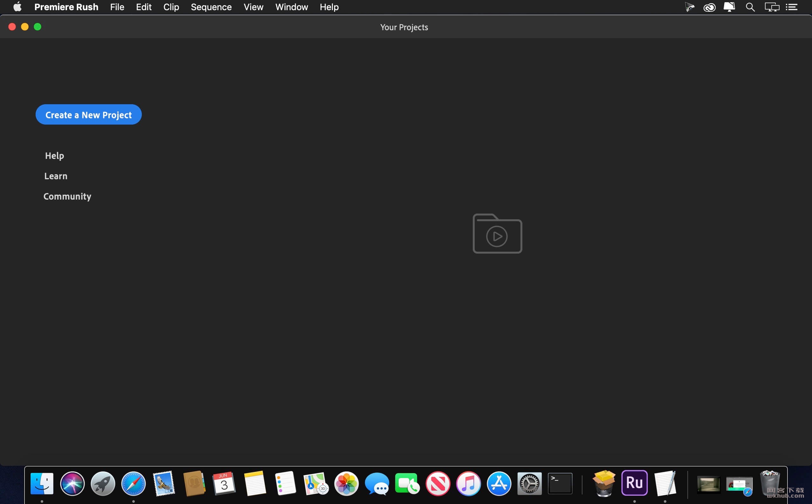
Task: Open Reminders in the Dock
Action: point(286,483)
